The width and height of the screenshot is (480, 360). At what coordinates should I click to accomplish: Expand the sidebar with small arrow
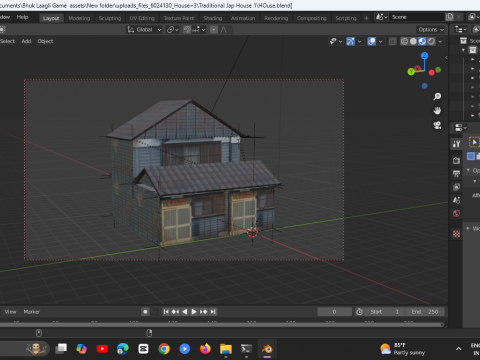pos(446,58)
